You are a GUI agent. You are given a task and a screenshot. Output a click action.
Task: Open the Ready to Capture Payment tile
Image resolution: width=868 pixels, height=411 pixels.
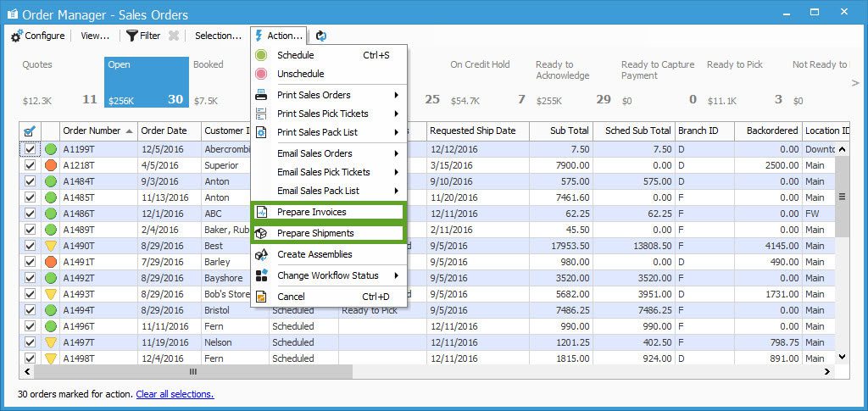coord(659,82)
